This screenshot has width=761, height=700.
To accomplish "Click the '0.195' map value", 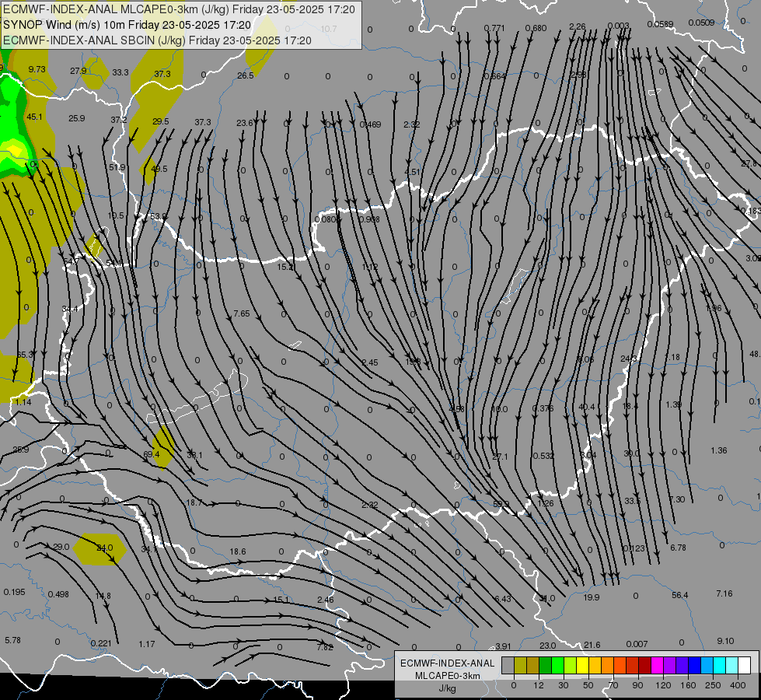I will coord(15,592).
